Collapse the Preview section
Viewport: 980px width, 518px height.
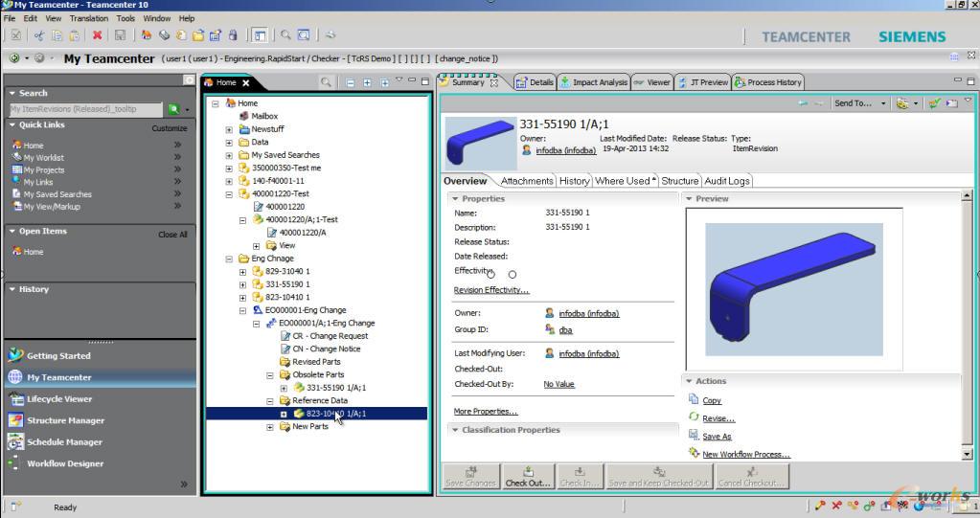(689, 199)
